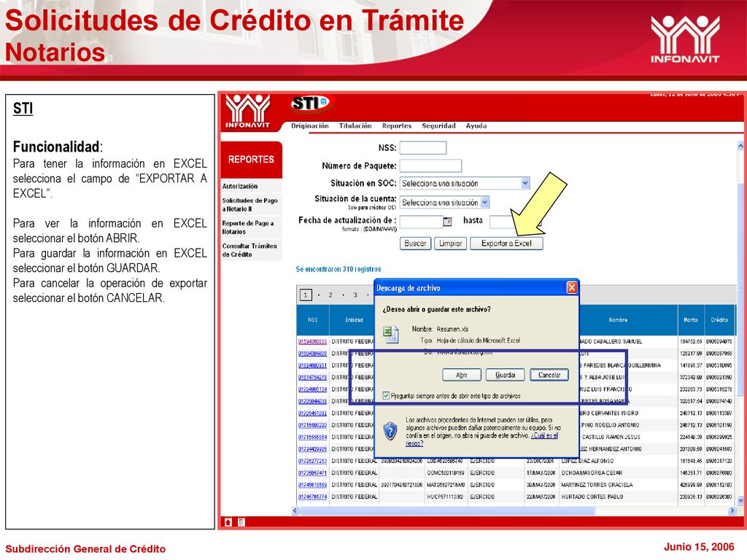Screen dimensions: 747x560
Task: Select Consultar Trámites de Crédito
Action: pos(249,250)
